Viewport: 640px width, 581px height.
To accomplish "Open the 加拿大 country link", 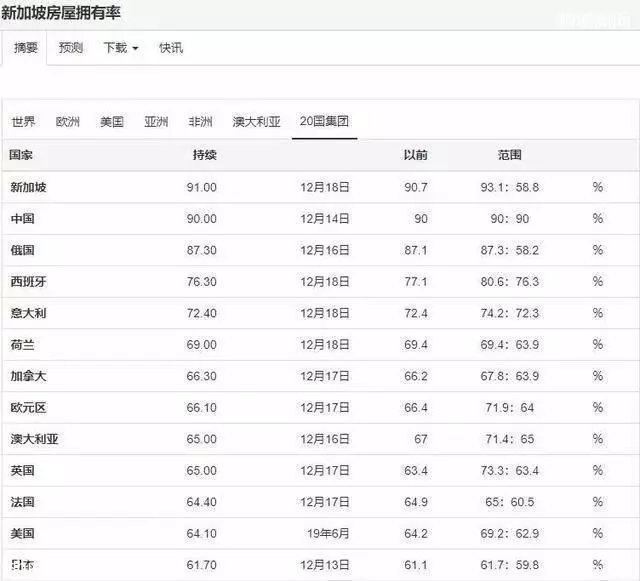I will [x=29, y=376].
